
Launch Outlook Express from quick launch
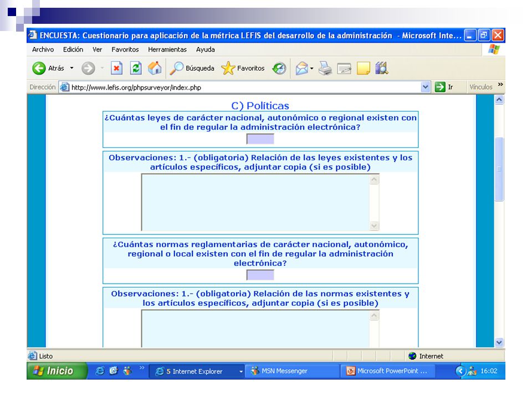coord(114,371)
